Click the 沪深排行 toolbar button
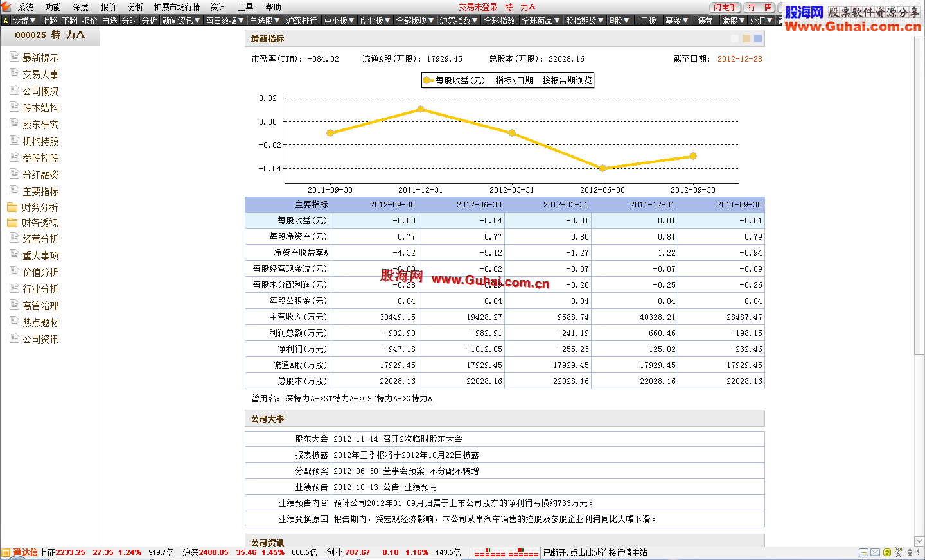 tap(302, 21)
